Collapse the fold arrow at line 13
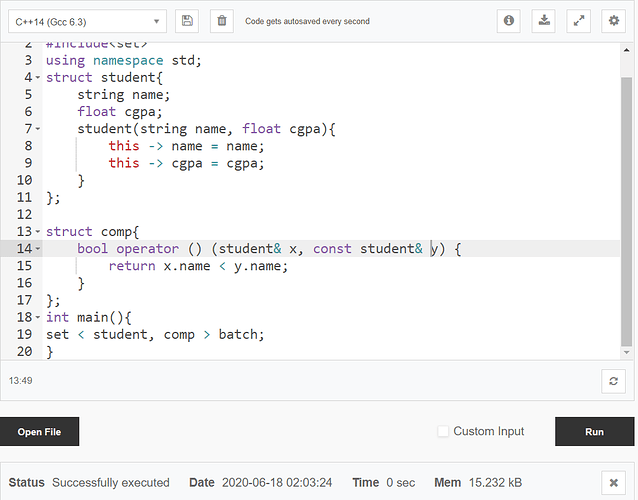Image resolution: width=638 pixels, height=500 pixels. point(38,231)
